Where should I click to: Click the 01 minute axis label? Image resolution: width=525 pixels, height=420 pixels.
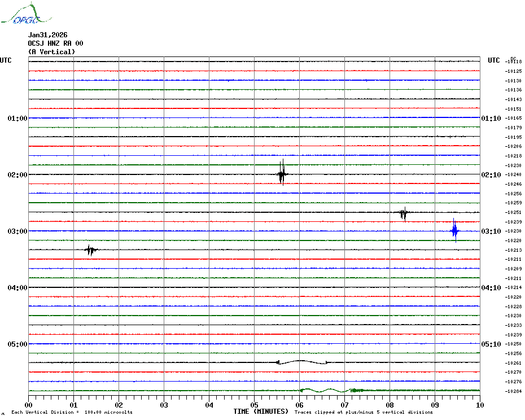[x=73, y=405]
